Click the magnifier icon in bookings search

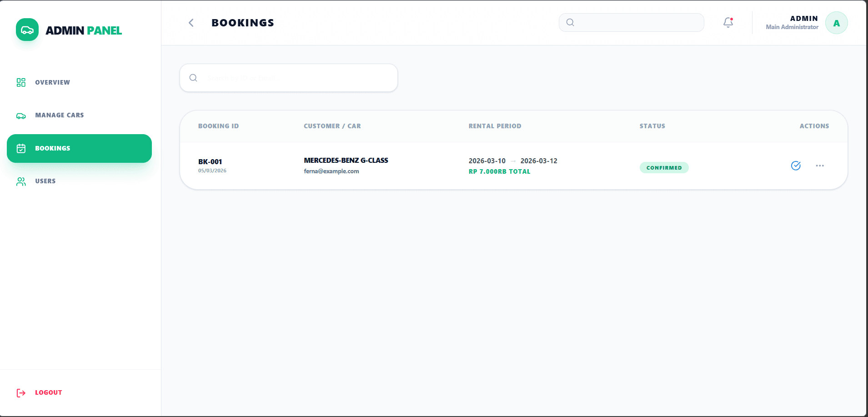[193, 78]
